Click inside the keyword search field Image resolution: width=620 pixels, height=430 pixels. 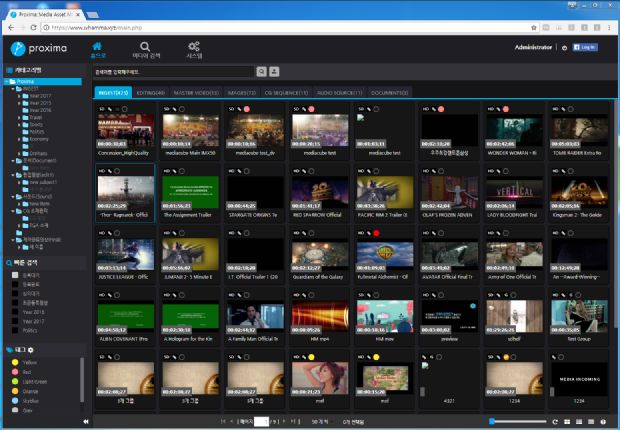coord(174,72)
